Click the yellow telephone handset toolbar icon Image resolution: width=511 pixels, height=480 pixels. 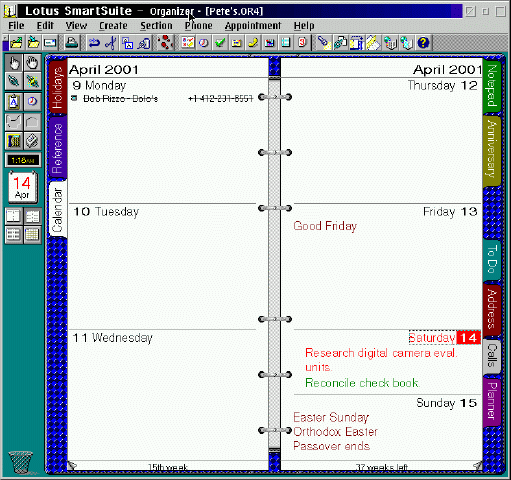(253, 43)
